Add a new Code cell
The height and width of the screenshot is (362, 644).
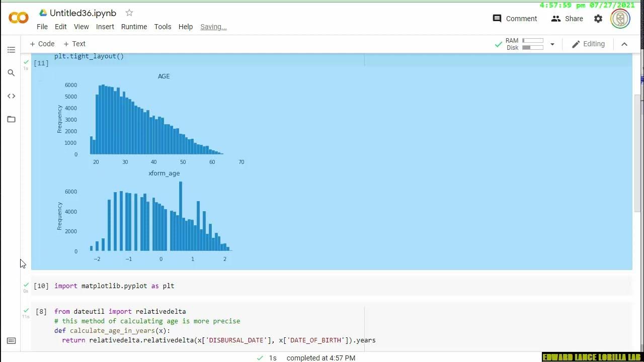[42, 44]
